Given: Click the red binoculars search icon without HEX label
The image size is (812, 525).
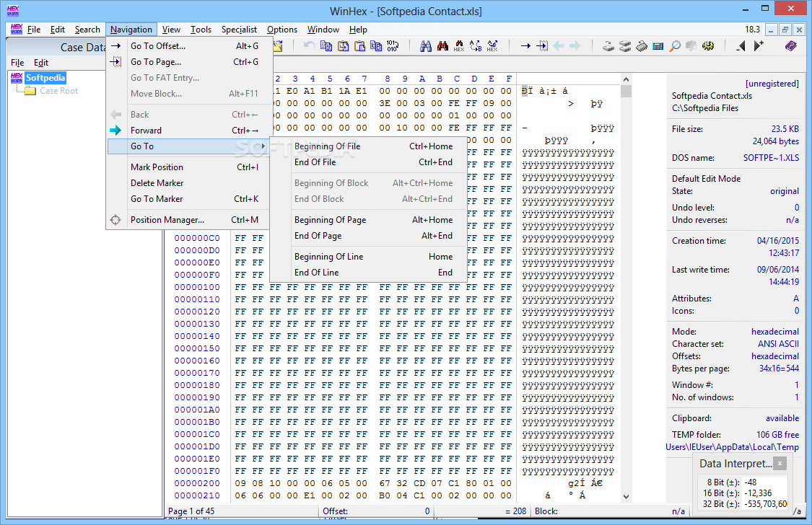Looking at the screenshot, I should pyautogui.click(x=442, y=46).
